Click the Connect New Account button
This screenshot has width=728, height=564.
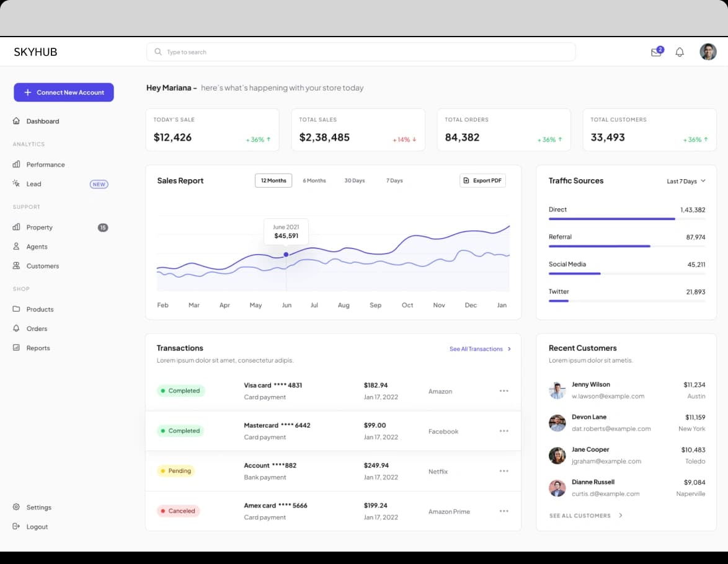click(64, 92)
